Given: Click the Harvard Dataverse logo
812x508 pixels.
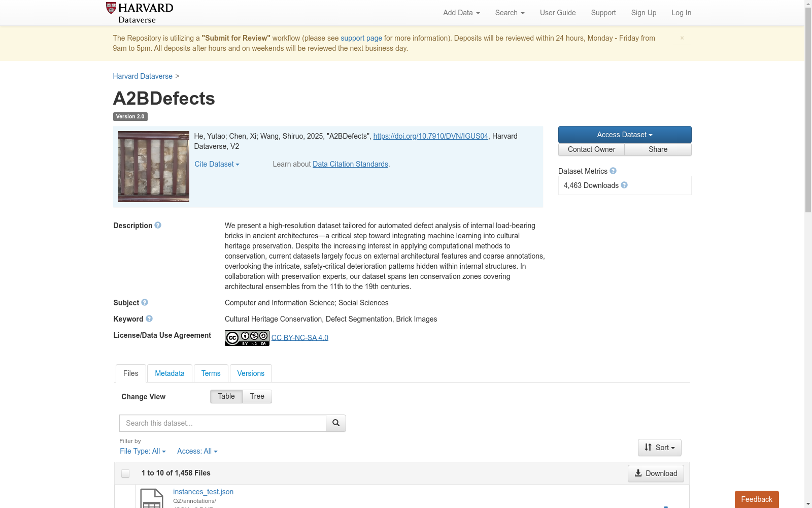Looking at the screenshot, I should click(x=140, y=13).
